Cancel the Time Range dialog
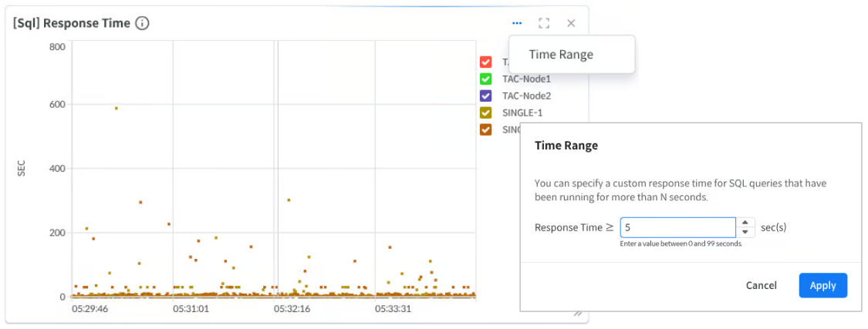Screen dimensions: 868x329 (762, 285)
